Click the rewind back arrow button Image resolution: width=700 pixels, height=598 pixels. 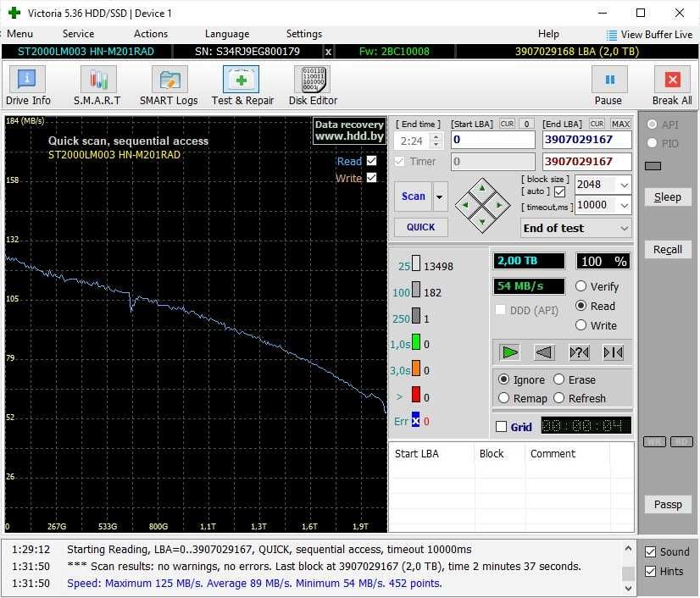[544, 352]
